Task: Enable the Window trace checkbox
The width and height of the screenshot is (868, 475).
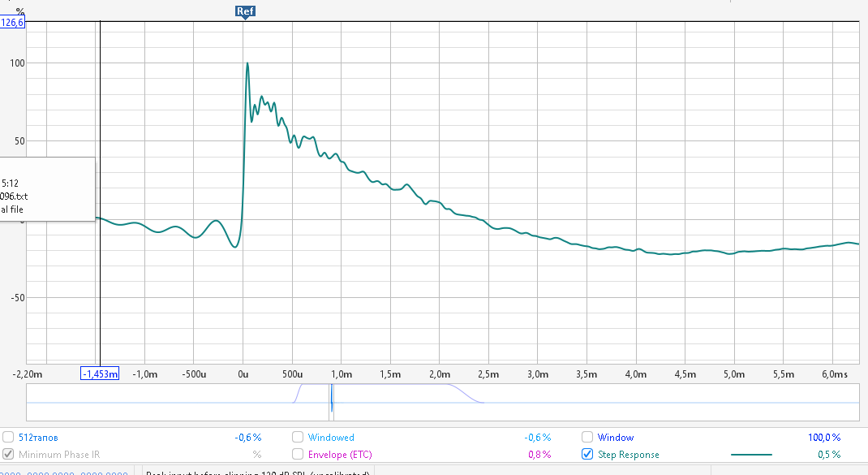Action: tap(587, 438)
